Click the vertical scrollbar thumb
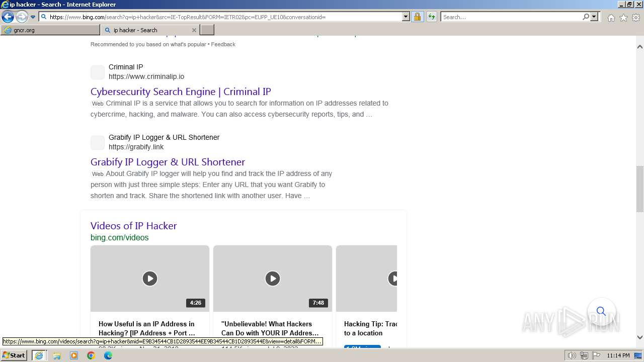Image resolution: width=644 pixels, height=362 pixels. [x=640, y=189]
